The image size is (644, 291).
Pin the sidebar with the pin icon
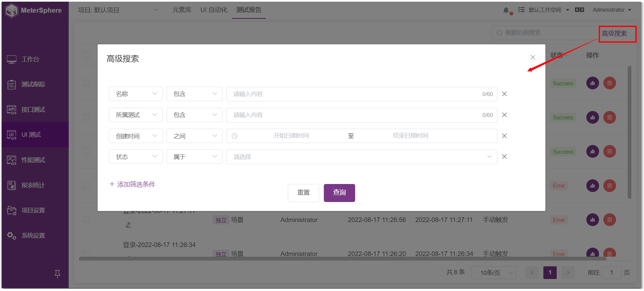pyautogui.click(x=57, y=274)
